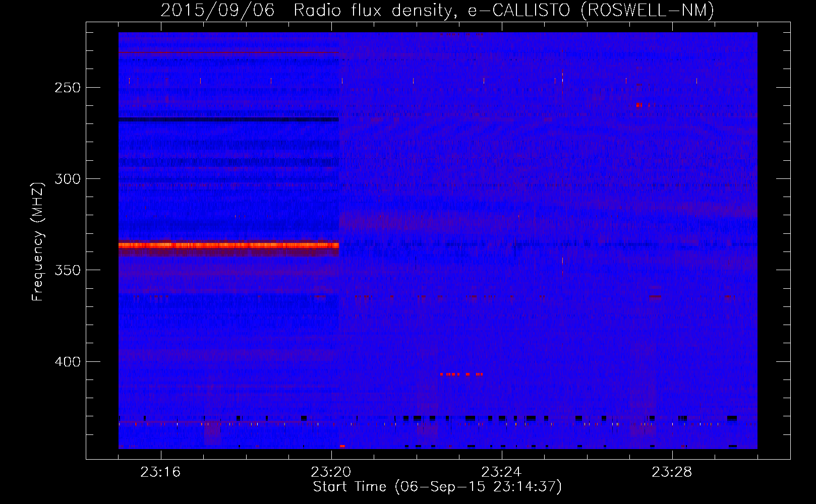The image size is (816, 504).
Task: Click the 350 frequency tick label
Action: (68, 271)
